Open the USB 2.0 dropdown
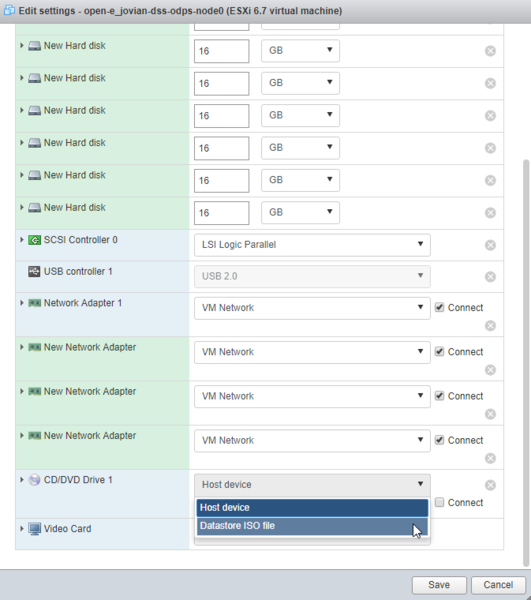 [x=312, y=276]
